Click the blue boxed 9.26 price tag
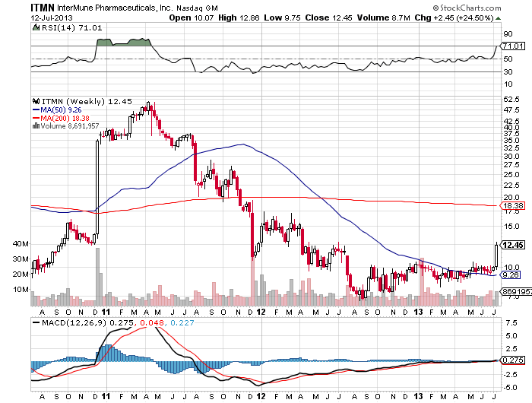 coord(511,275)
